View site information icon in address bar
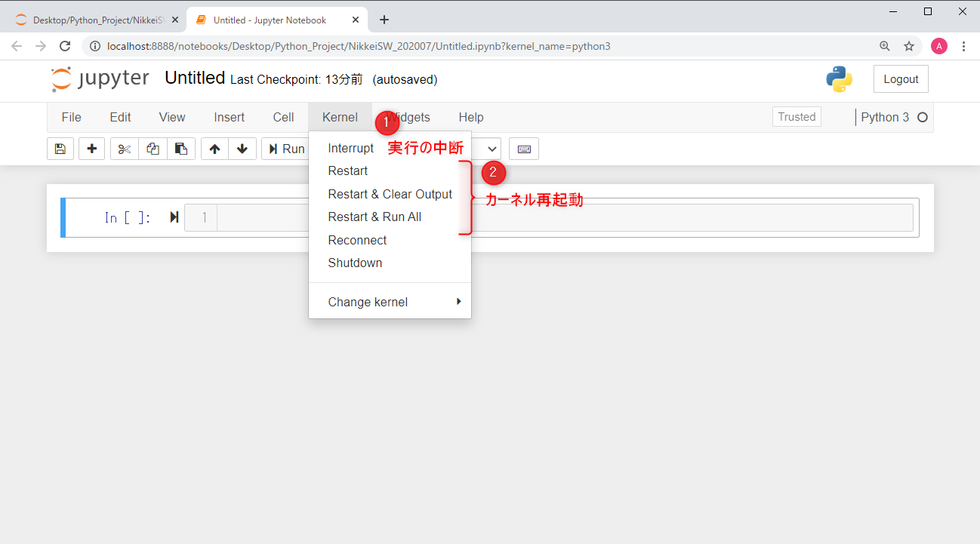The height and width of the screenshot is (544, 980). tap(95, 46)
